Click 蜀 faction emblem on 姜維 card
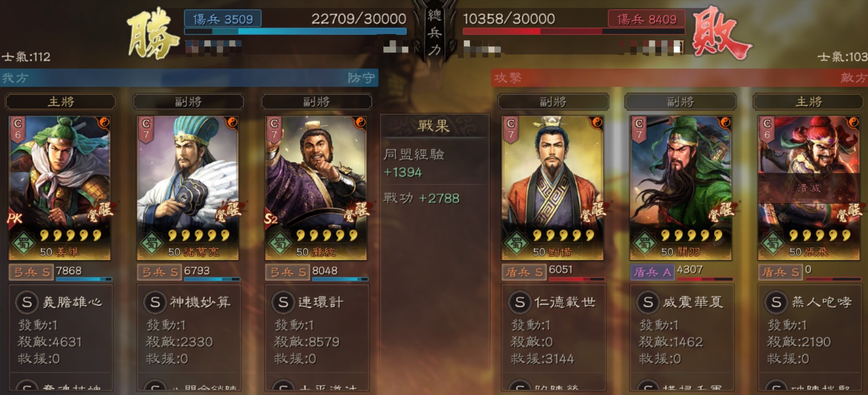 coord(23,242)
